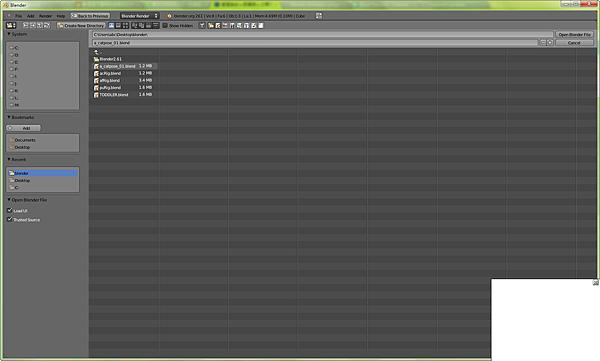Click Add bookmark button

pyautogui.click(x=24, y=128)
